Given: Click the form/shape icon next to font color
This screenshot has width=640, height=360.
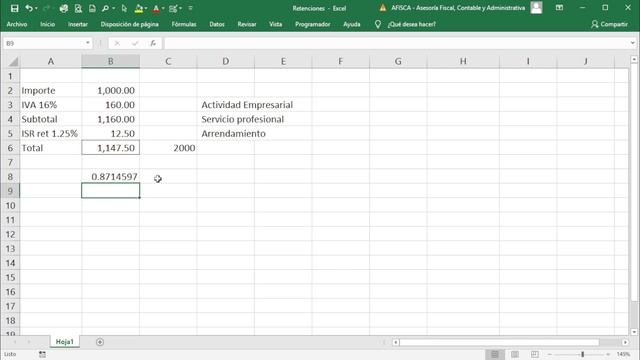Looking at the screenshot, I should point(173,8).
